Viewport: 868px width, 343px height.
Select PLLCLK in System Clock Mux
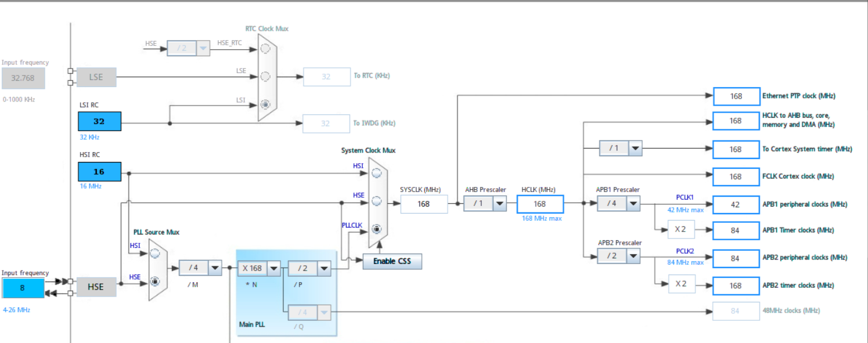pyautogui.click(x=376, y=229)
